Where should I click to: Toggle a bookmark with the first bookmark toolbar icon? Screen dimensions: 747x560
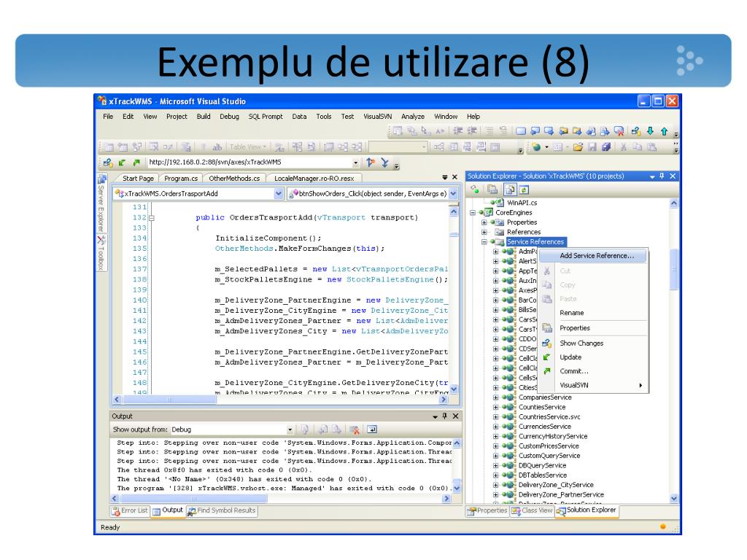[521, 131]
